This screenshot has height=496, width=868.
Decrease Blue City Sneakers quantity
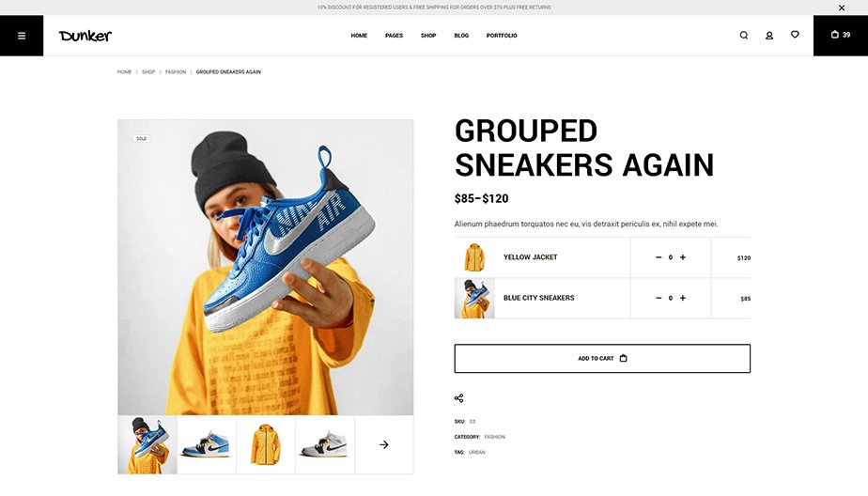pos(659,298)
